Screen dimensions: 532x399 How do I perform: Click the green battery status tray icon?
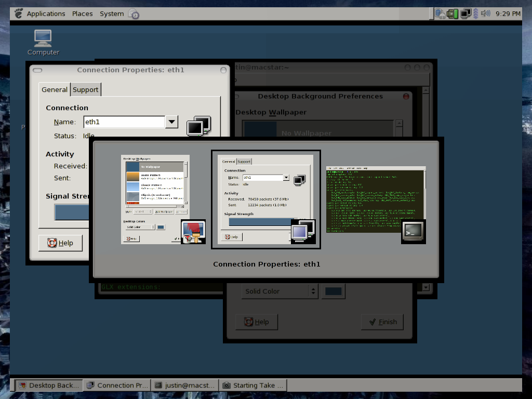pos(453,14)
